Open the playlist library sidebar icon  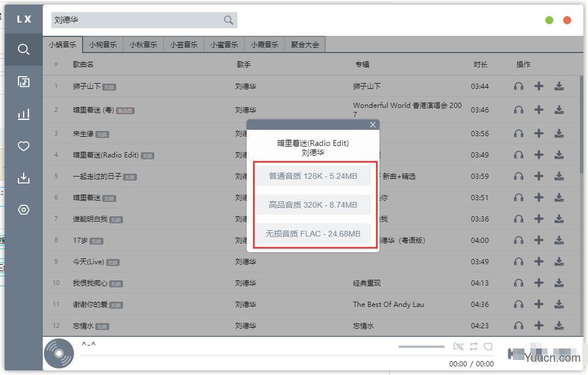[x=24, y=81]
